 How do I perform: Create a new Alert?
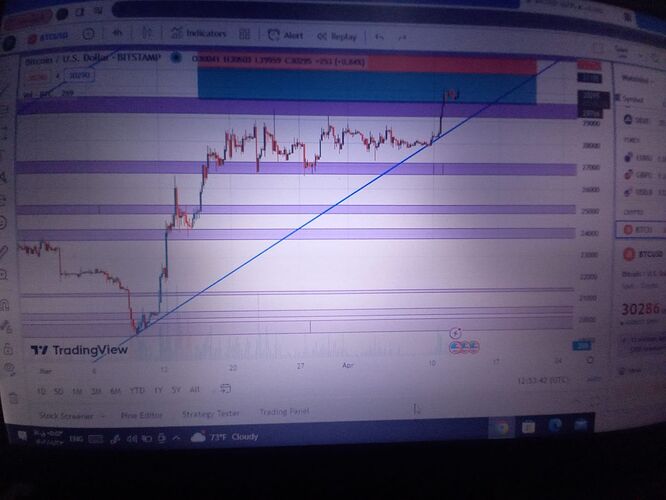tap(286, 34)
